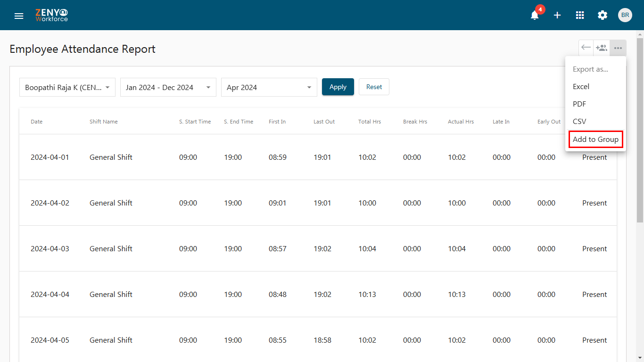This screenshot has height=362, width=644.
Task: Click Actual Hrs value 10:13
Action: coord(457,295)
